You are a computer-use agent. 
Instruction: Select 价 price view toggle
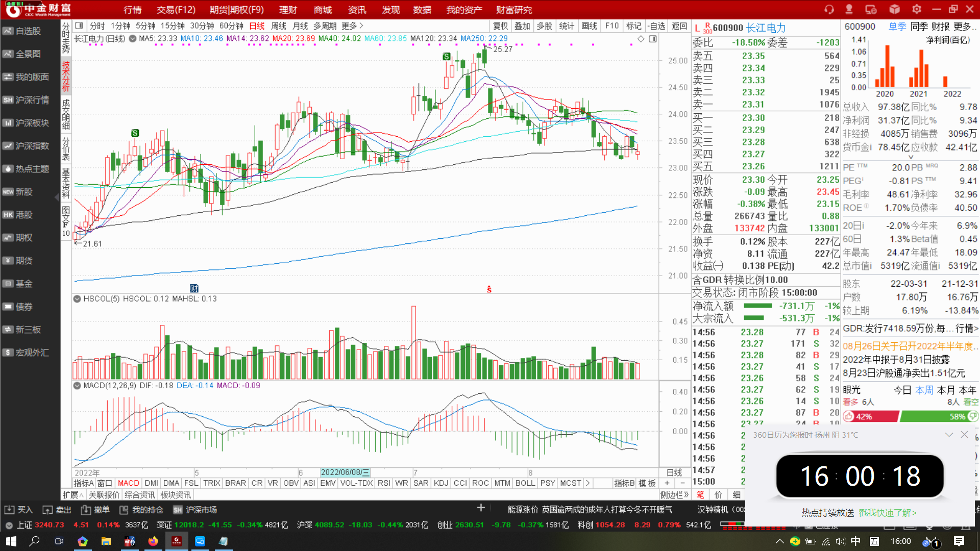coord(718,495)
